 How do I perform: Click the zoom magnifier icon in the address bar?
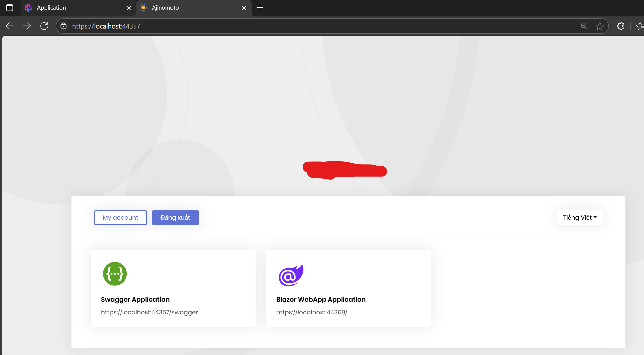[x=584, y=26]
